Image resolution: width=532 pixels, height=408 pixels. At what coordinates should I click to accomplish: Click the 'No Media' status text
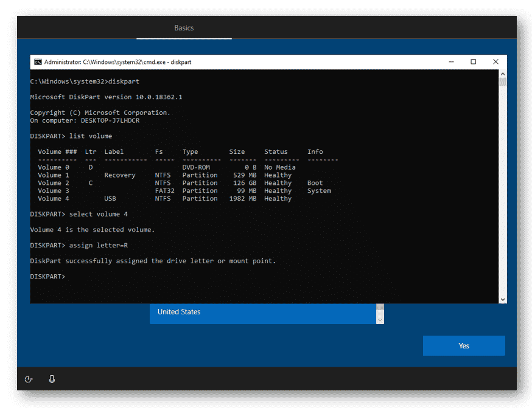click(x=280, y=167)
